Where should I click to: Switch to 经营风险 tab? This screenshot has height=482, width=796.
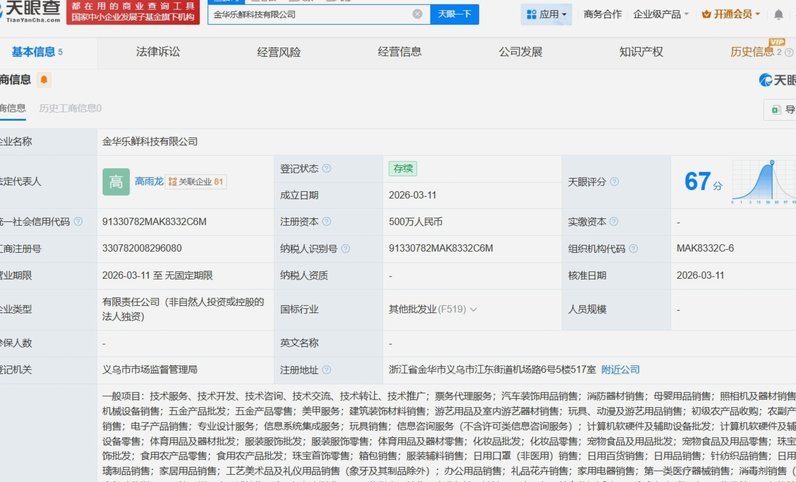click(279, 52)
